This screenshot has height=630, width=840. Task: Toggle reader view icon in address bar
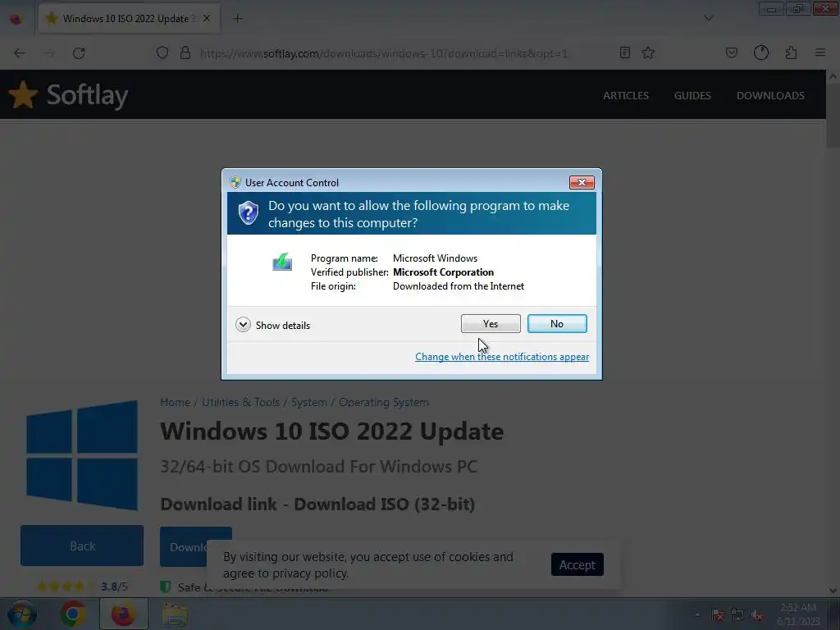click(x=624, y=52)
